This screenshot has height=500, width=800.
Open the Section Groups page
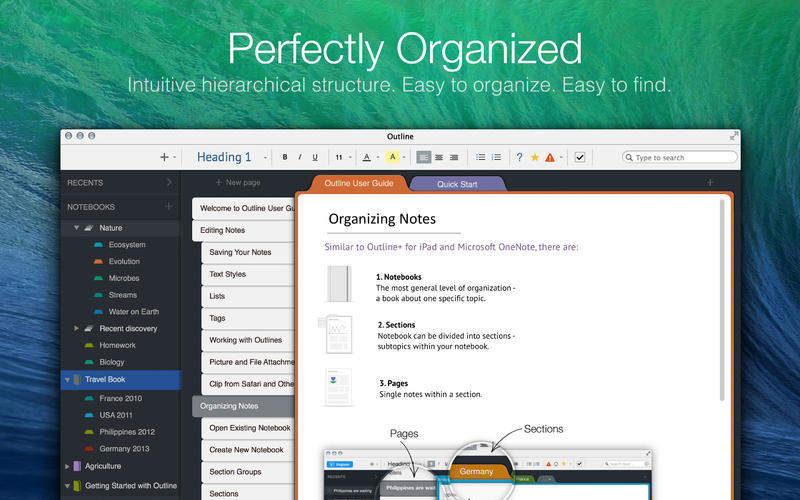pyautogui.click(x=248, y=472)
